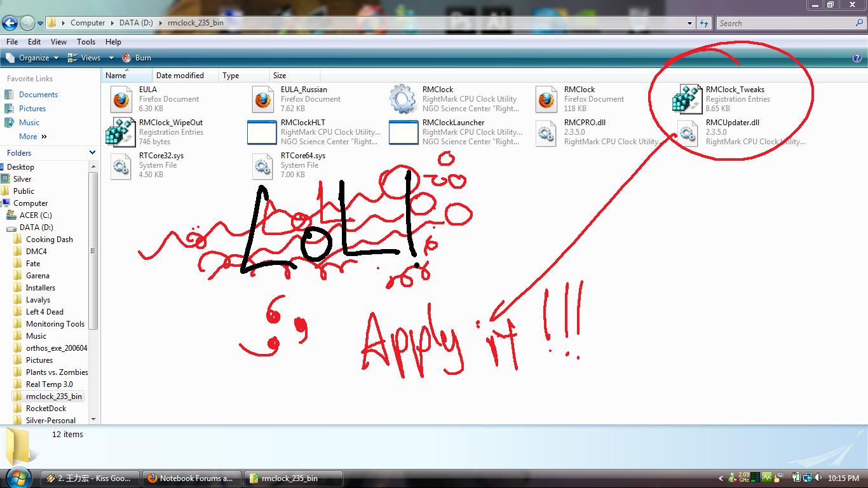The height and width of the screenshot is (488, 868).
Task: Select the RMClock_Tweaks registry file icon
Action: tap(687, 99)
